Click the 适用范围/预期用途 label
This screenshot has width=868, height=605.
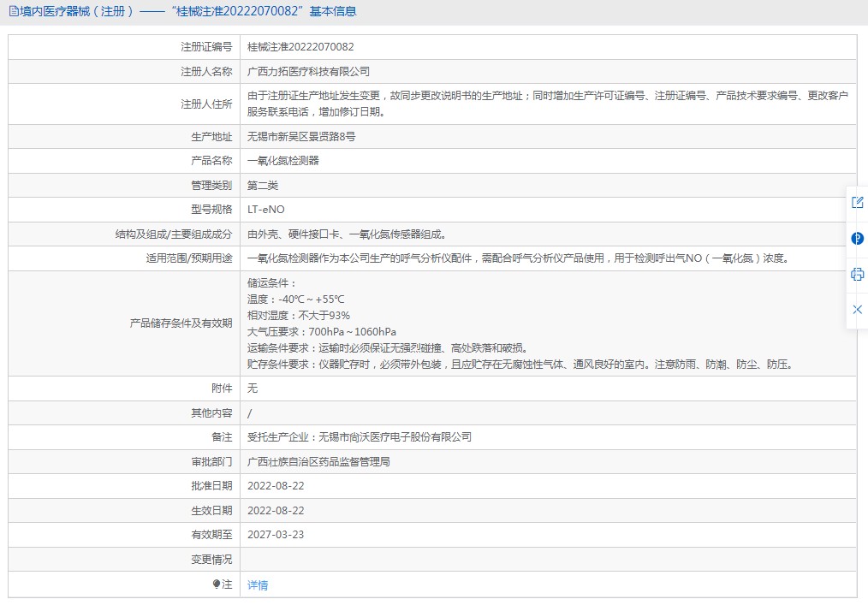(x=189, y=258)
